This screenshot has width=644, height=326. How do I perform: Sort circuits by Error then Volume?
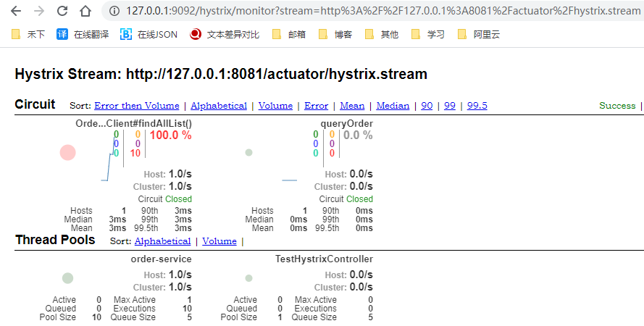(x=137, y=106)
